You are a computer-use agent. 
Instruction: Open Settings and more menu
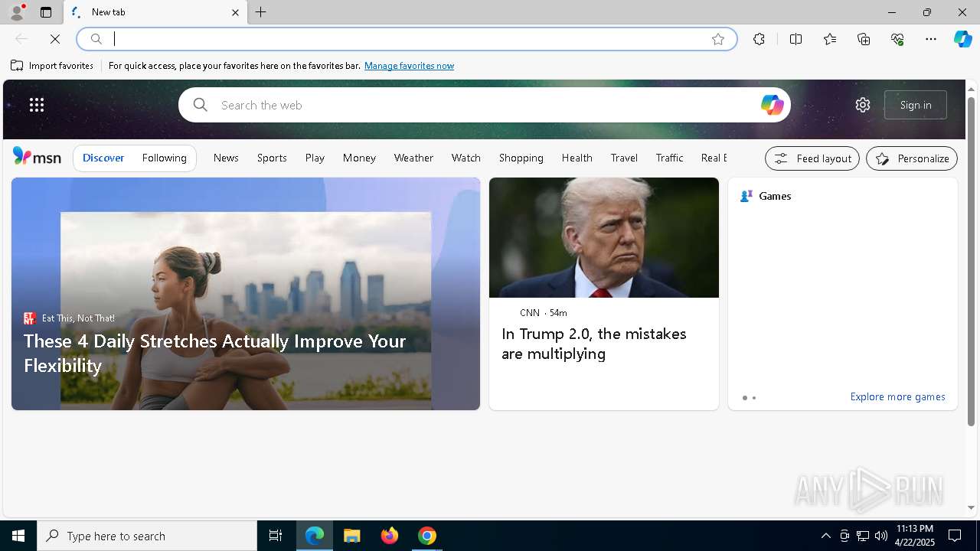pos(931,39)
